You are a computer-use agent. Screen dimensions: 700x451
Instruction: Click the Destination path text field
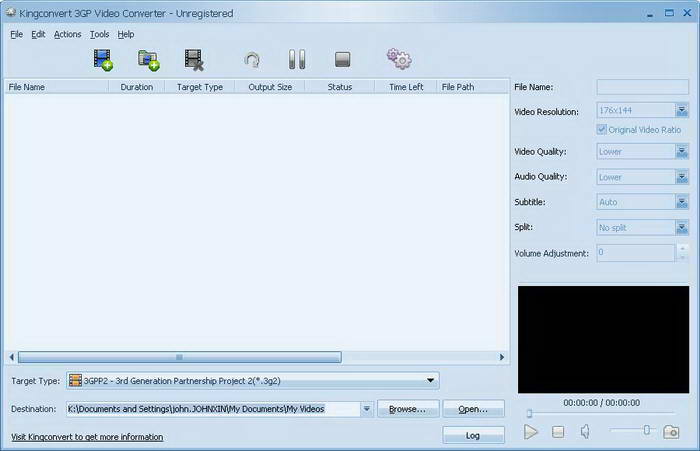[x=213, y=409]
